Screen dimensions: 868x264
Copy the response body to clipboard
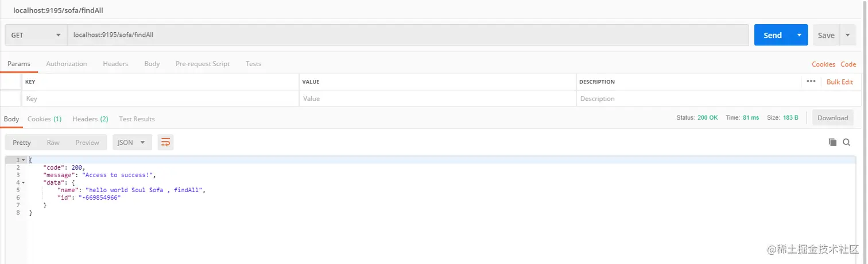tap(832, 142)
